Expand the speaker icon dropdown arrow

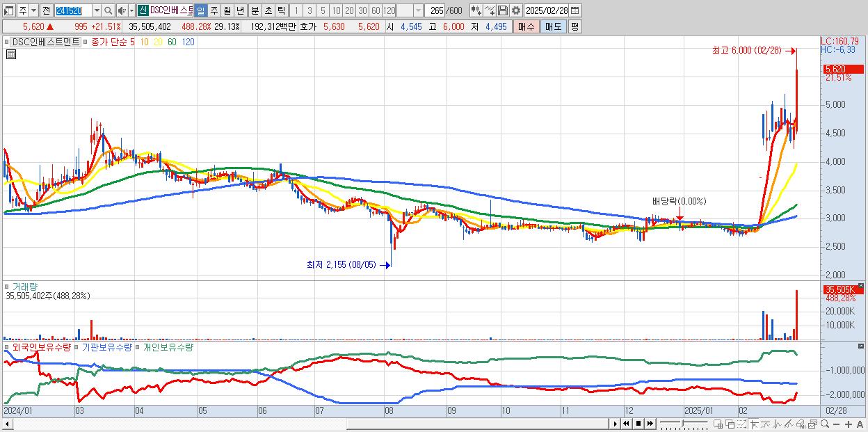tap(131, 10)
